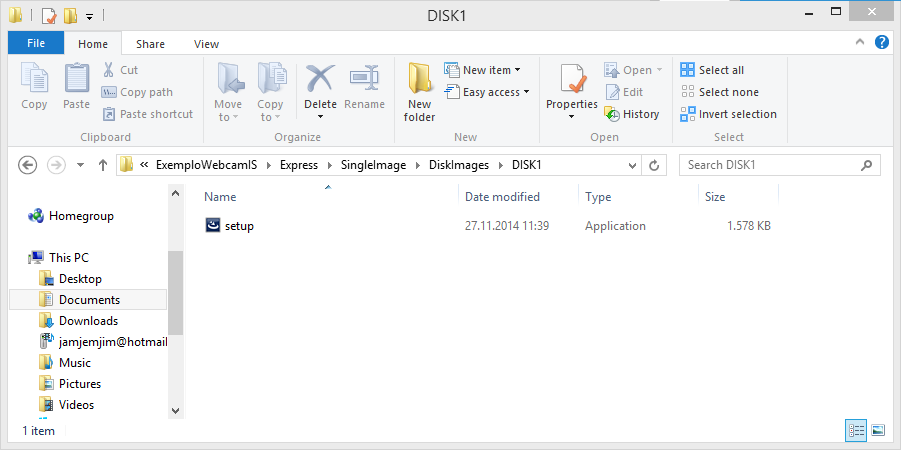Click the quick access New folder icon
The height and width of the screenshot is (450, 901).
coord(70,16)
